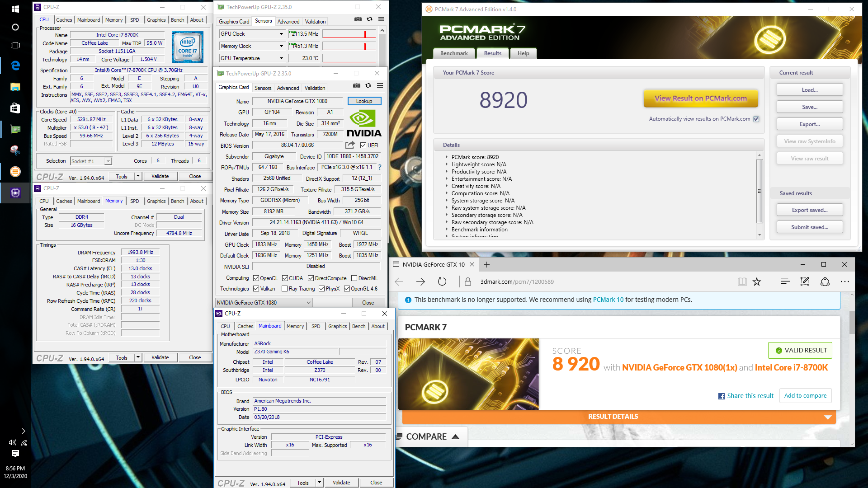Viewport: 868px width, 488px height.
Task: Open Edge settings and more menu
Action: (x=845, y=282)
